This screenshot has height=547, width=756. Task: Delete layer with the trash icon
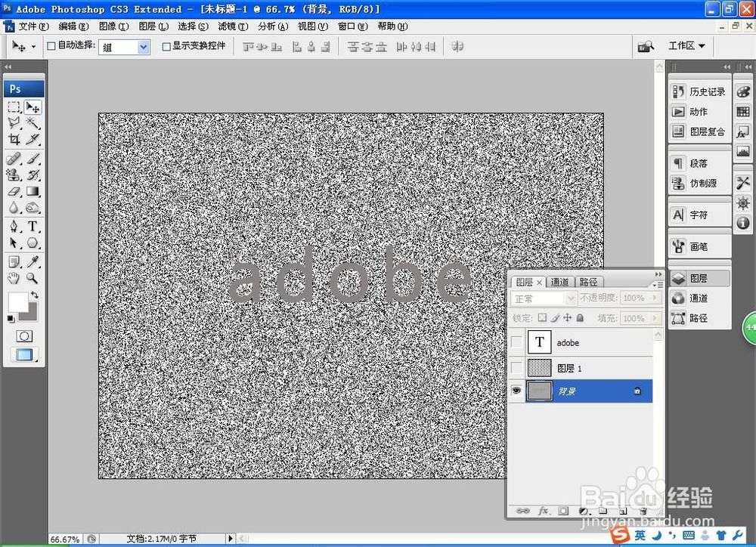[643, 511]
